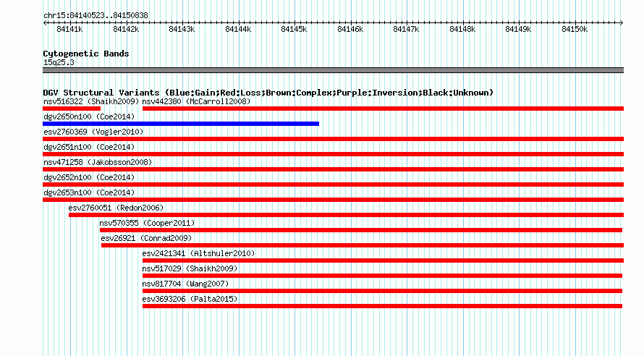Select the 84142k ruler tick label
644x356 pixels.
126,29
